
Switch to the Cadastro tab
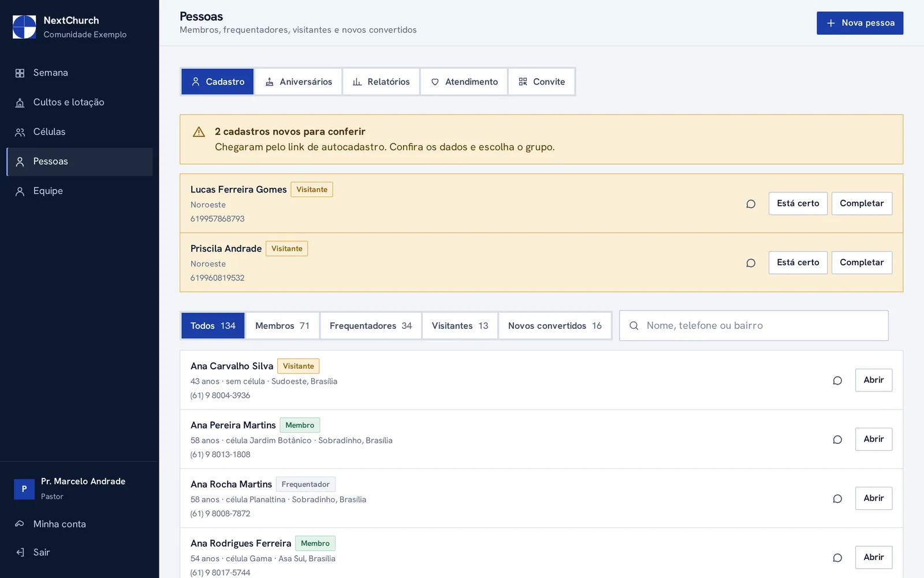[218, 81]
